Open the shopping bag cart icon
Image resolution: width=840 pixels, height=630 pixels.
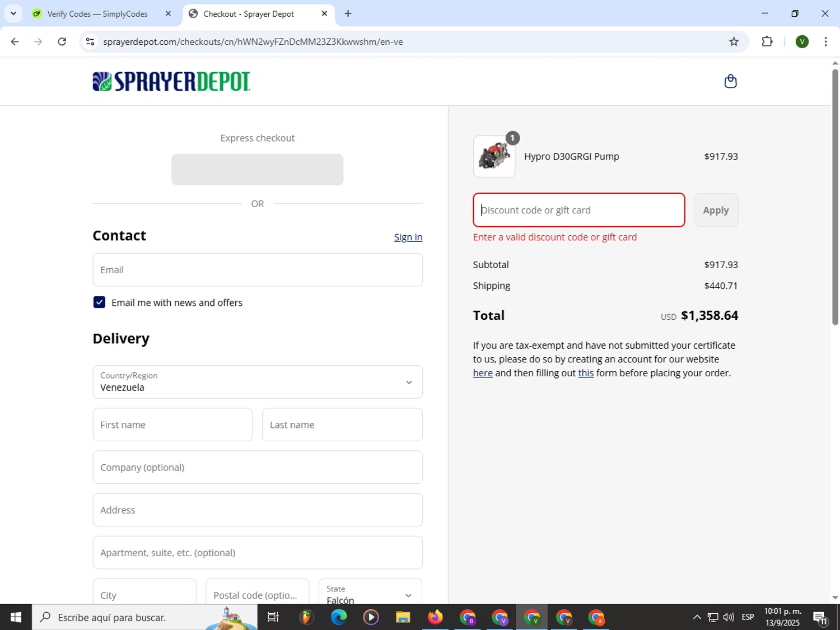click(x=730, y=81)
